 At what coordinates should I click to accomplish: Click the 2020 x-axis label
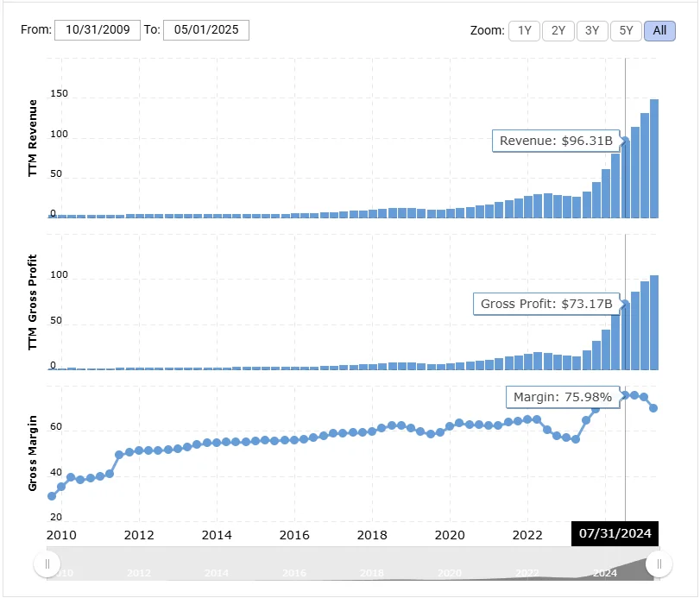pos(449,534)
